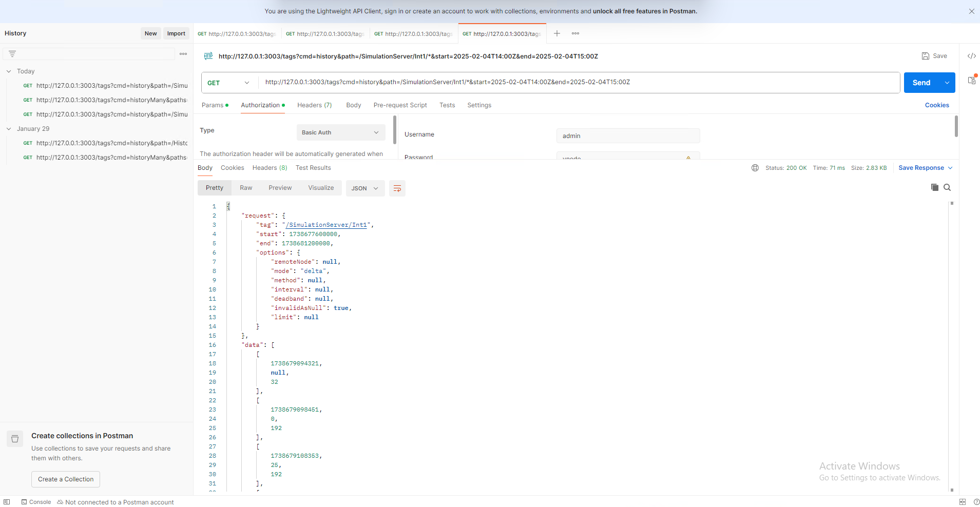Switch to the third request tab
The width and height of the screenshot is (980, 507).
(414, 34)
